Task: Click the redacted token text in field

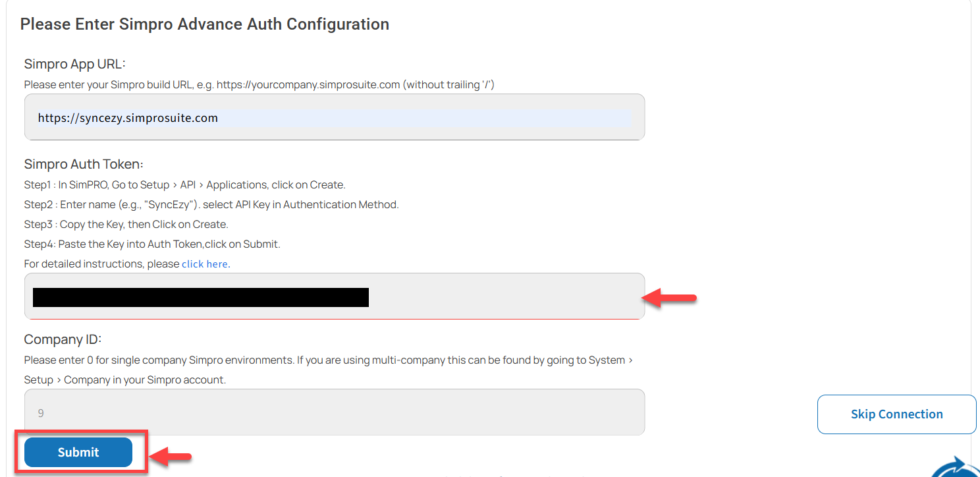Action: click(x=201, y=297)
